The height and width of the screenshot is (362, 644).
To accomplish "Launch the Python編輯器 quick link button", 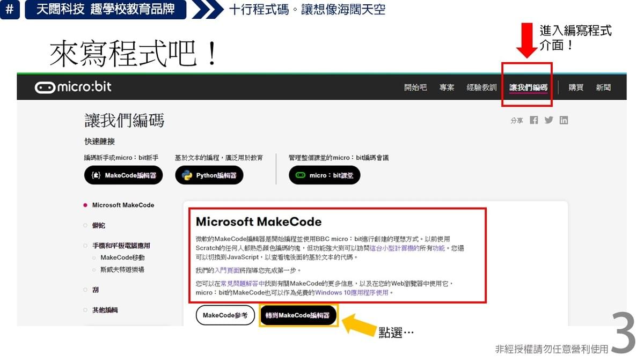I will [209, 175].
